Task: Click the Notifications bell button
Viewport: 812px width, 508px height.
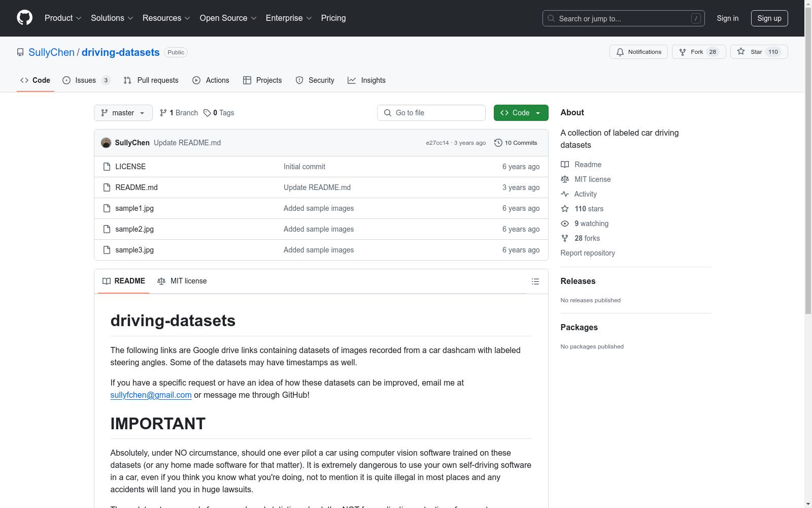Action: pyautogui.click(x=638, y=52)
